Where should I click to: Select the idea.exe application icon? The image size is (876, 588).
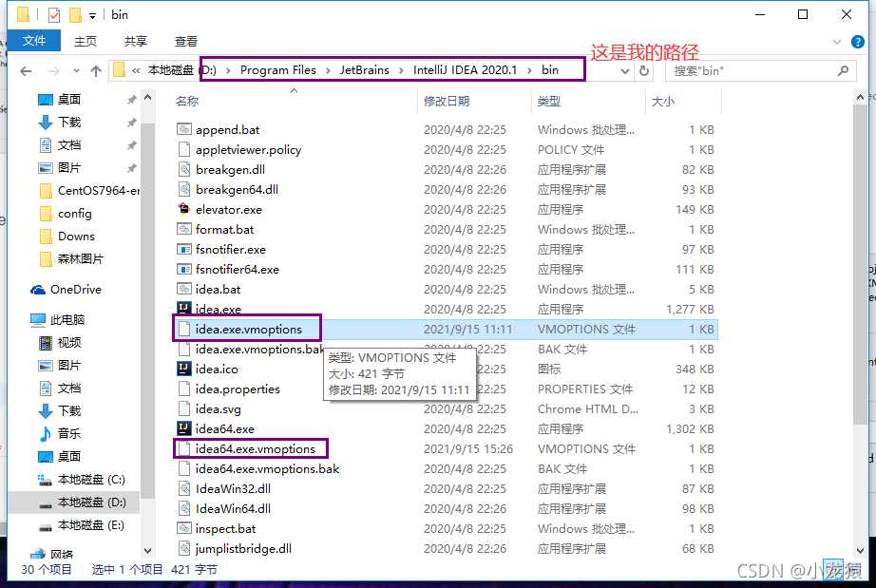[x=183, y=308]
